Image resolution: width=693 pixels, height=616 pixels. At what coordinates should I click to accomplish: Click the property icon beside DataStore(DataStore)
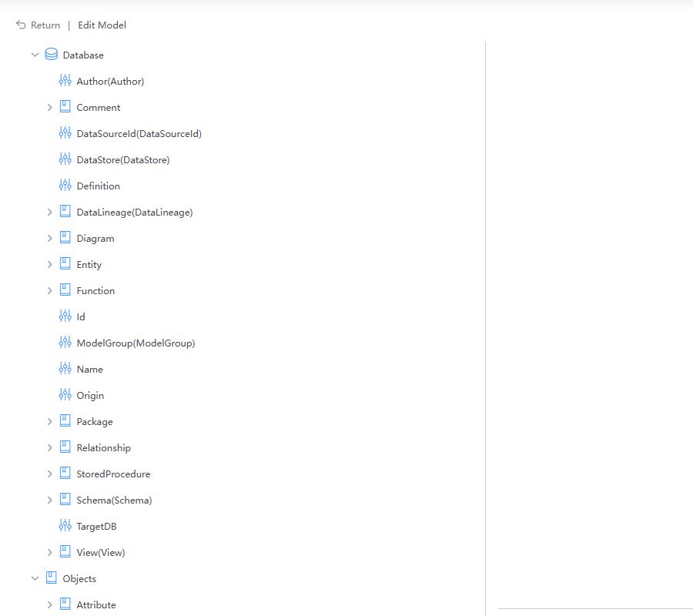[65, 159]
